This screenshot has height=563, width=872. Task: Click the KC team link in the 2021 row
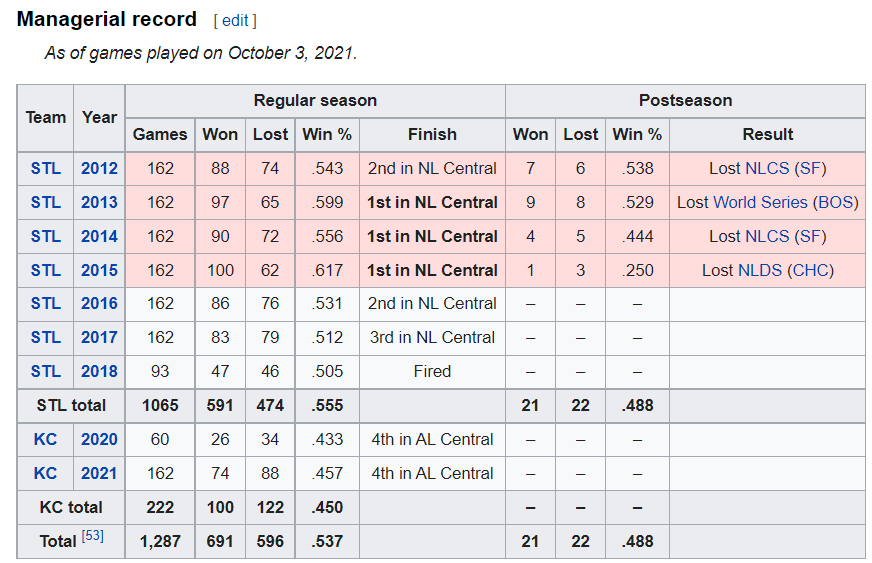[x=46, y=473]
